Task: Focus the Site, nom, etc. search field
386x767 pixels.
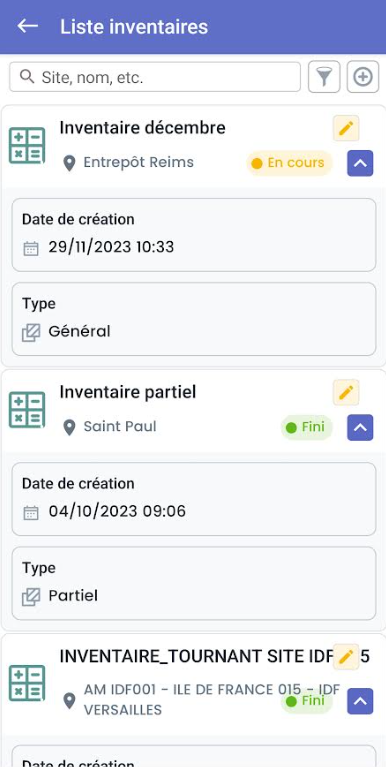Action: tap(155, 77)
